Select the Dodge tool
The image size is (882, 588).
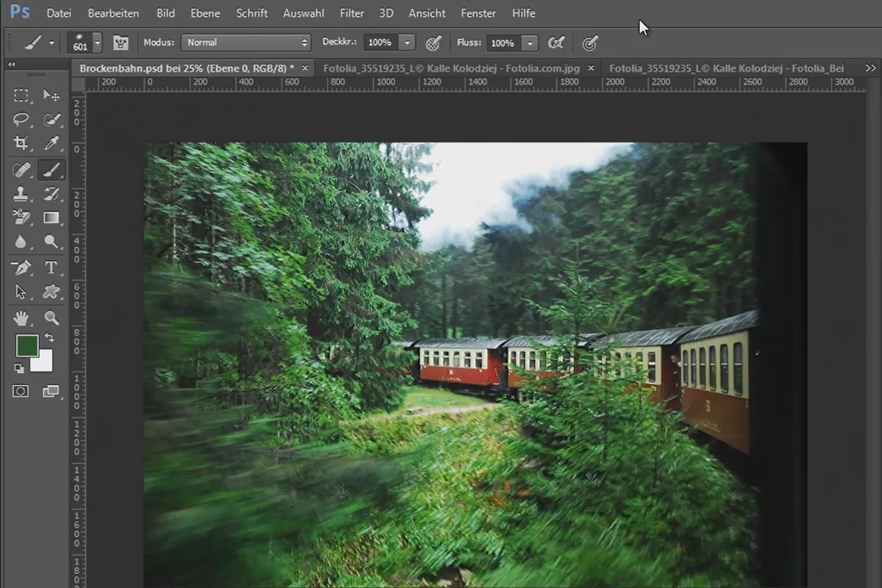[x=51, y=241]
